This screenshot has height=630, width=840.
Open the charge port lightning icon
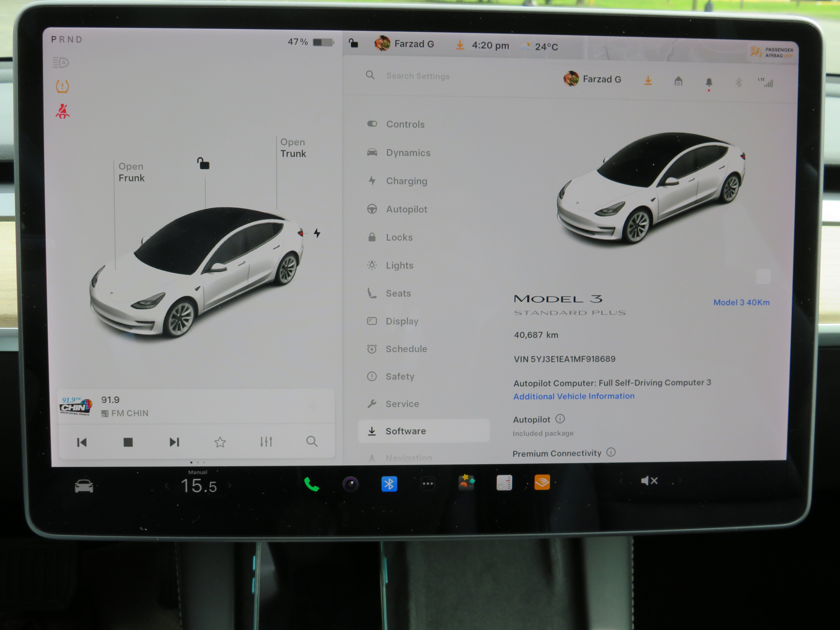[x=317, y=233]
